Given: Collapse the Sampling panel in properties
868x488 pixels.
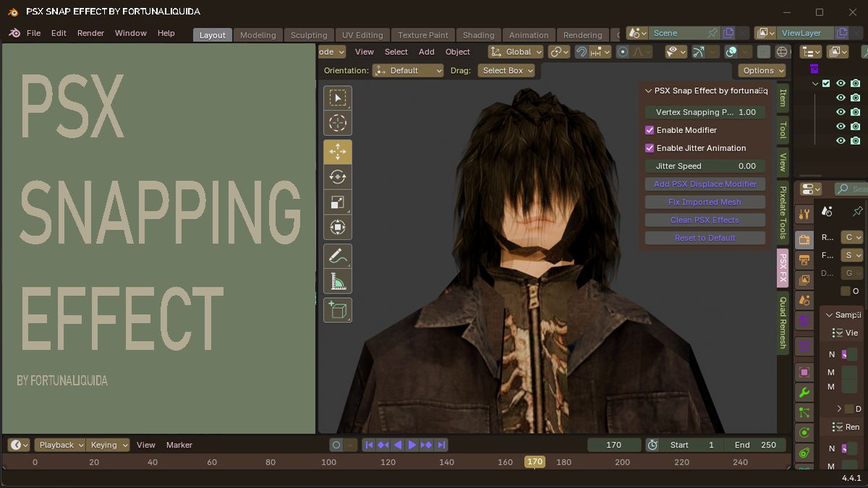Looking at the screenshot, I should pos(830,315).
